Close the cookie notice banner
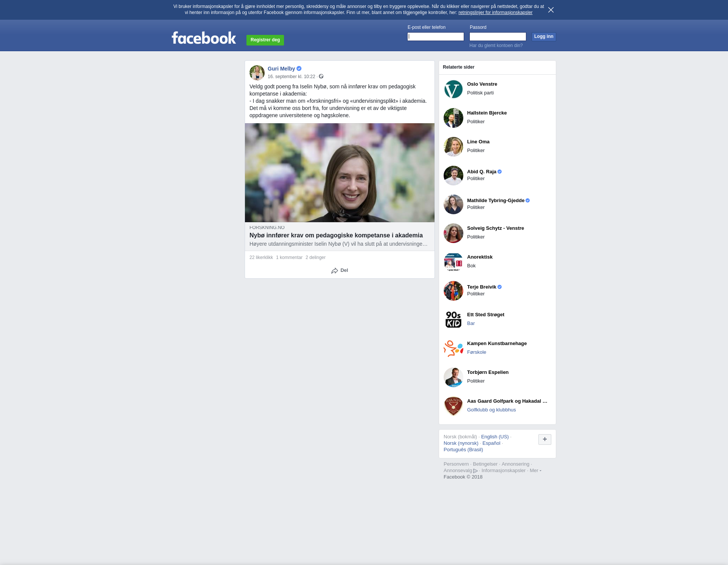The image size is (728, 565). 551,10
